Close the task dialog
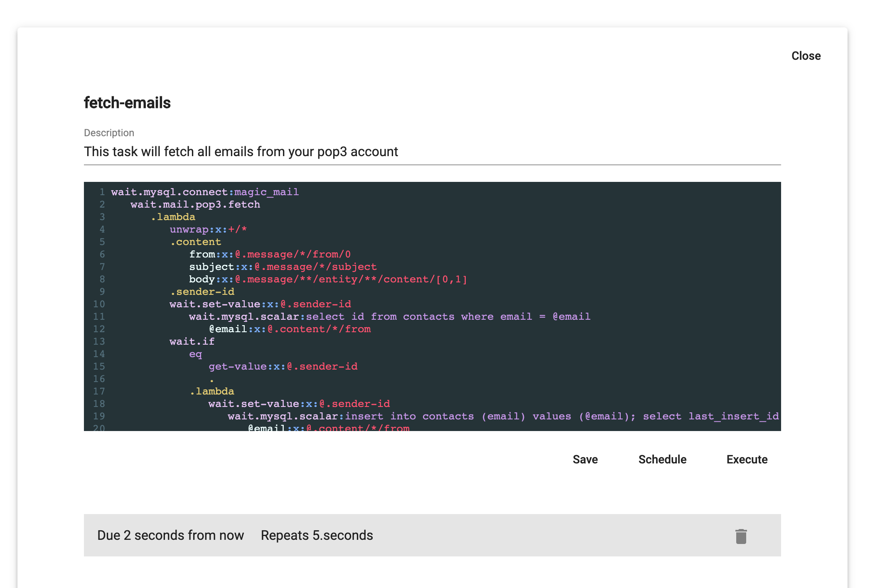 [806, 56]
